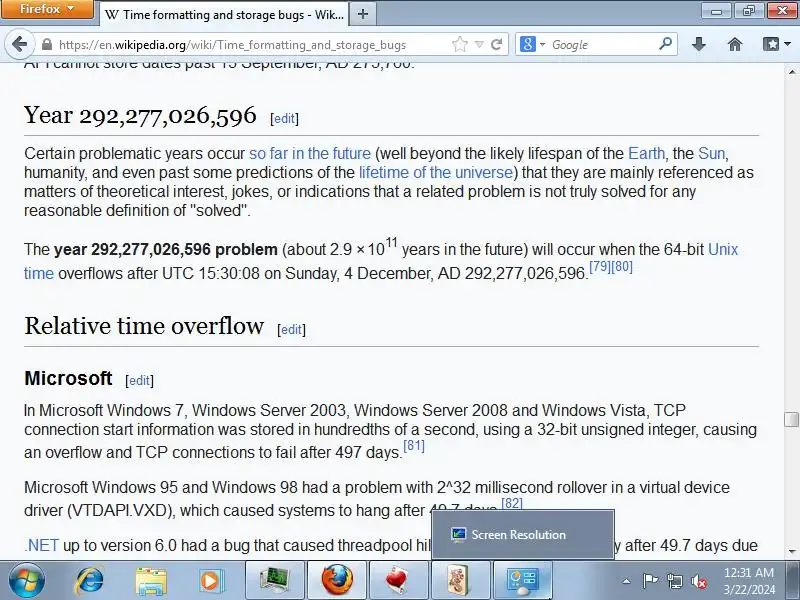800x600 pixels.
Task: Open the Mahjong game taskbar icon
Action: pyautogui.click(x=460, y=581)
